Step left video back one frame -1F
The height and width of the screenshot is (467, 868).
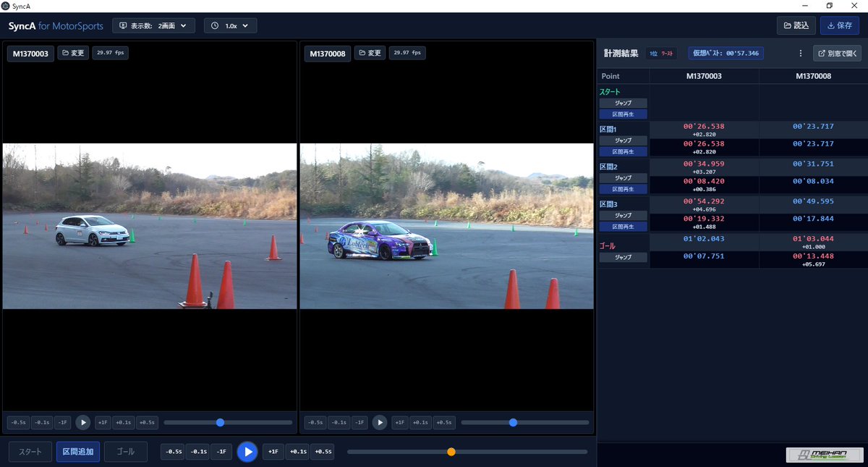63,422
